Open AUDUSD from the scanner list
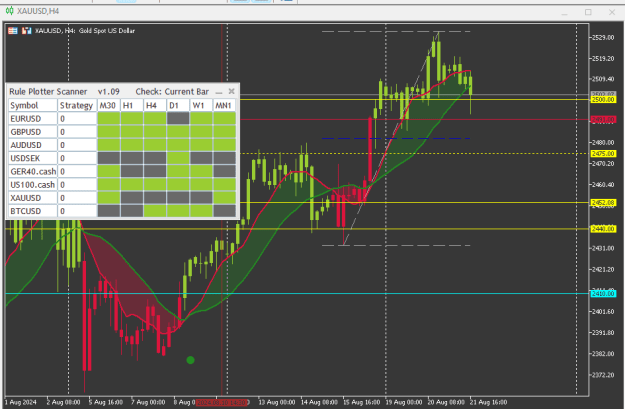 (x=33, y=145)
